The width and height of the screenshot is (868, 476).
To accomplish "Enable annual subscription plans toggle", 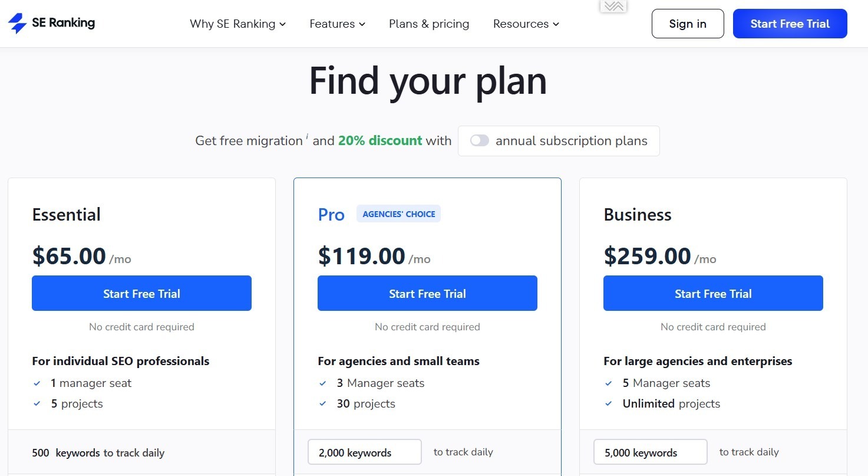I will (x=479, y=140).
